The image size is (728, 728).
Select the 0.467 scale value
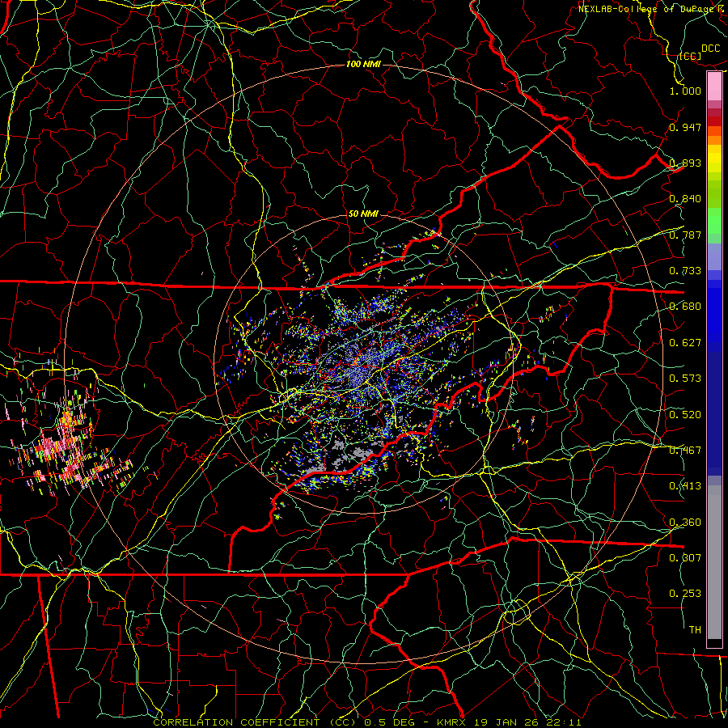(x=685, y=451)
